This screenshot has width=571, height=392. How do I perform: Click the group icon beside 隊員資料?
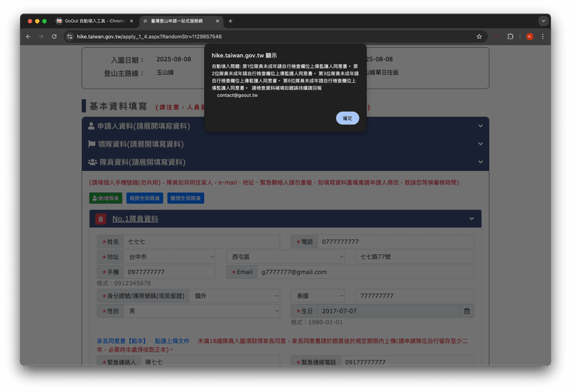pyautogui.click(x=92, y=162)
